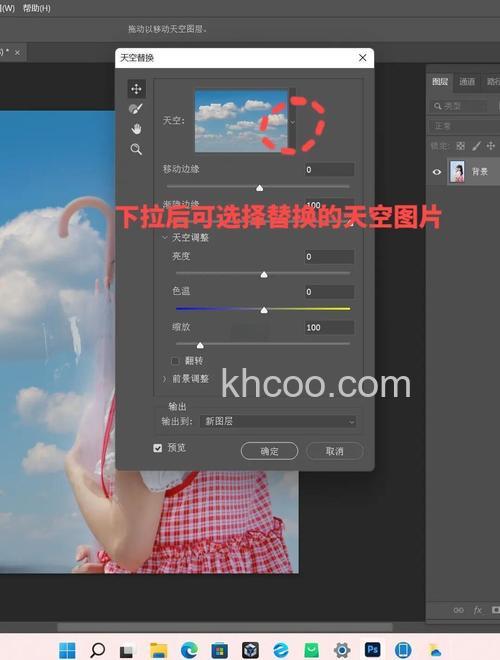The height and width of the screenshot is (660, 500).
Task: Click the 背景 layer thumbnail
Action: pos(457,171)
